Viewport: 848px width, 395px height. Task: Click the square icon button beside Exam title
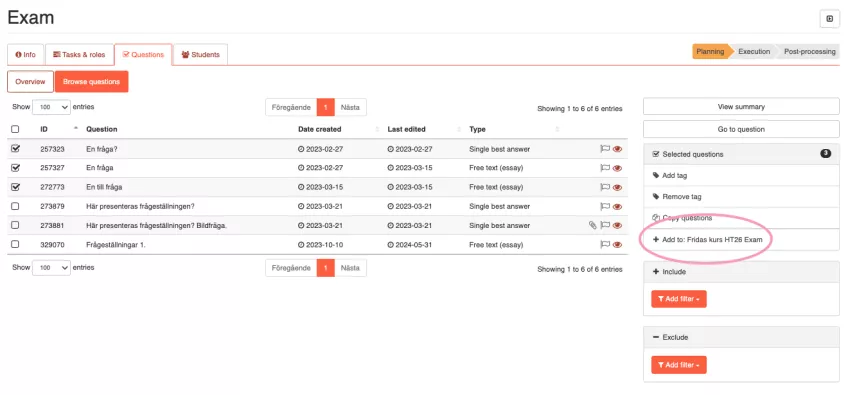830,18
